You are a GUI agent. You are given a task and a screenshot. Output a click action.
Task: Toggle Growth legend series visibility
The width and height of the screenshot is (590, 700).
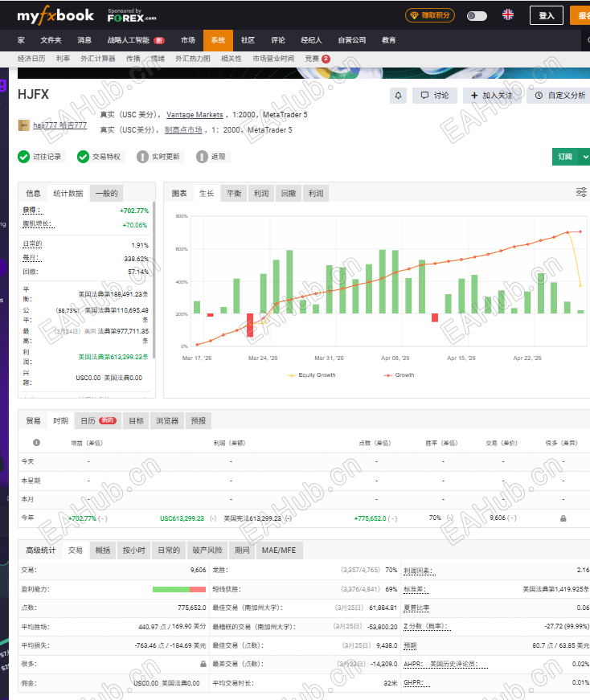[x=399, y=375]
